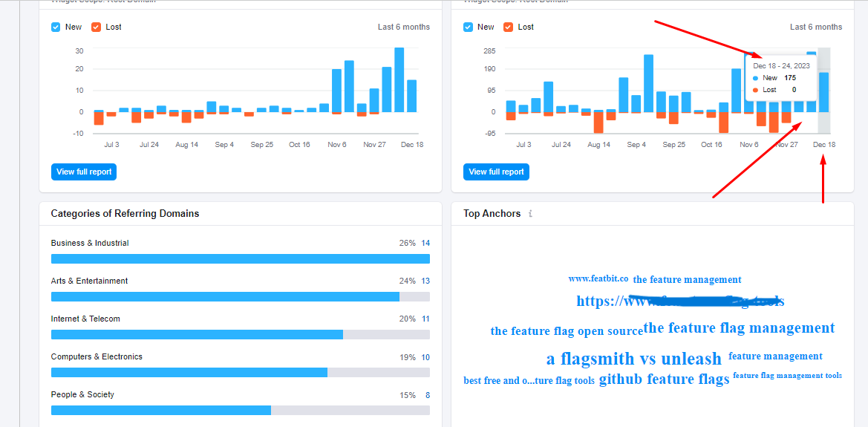Toggle New checkbox in the chart with tooltip
Screen dimensions: 868x427
pyautogui.click(x=468, y=27)
